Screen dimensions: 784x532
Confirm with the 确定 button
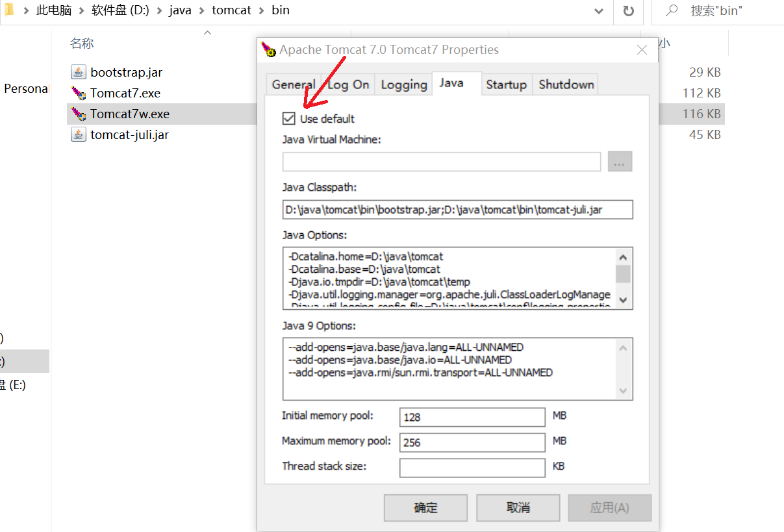(425, 508)
